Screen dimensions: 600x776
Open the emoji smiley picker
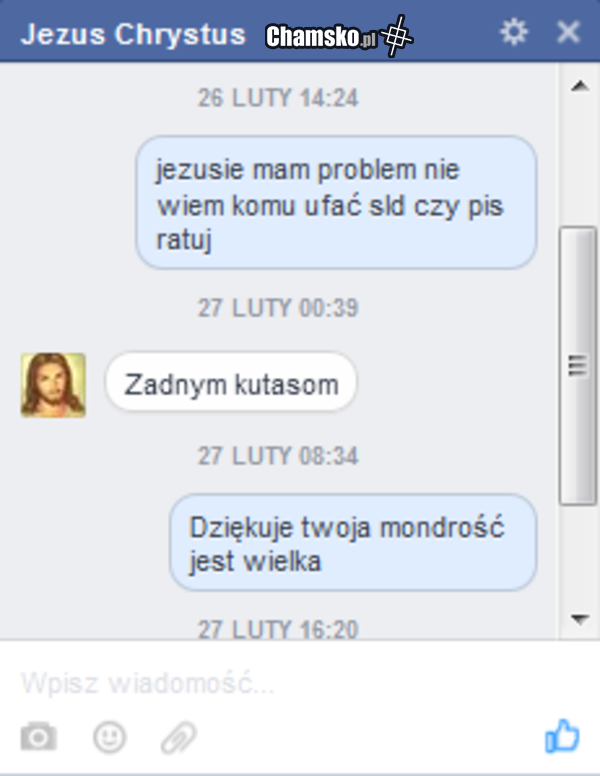point(109,737)
